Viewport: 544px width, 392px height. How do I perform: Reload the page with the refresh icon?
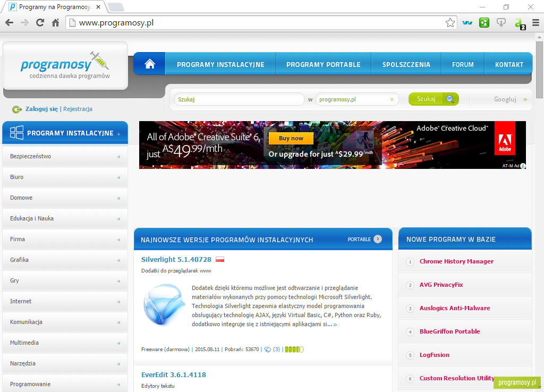(x=40, y=23)
